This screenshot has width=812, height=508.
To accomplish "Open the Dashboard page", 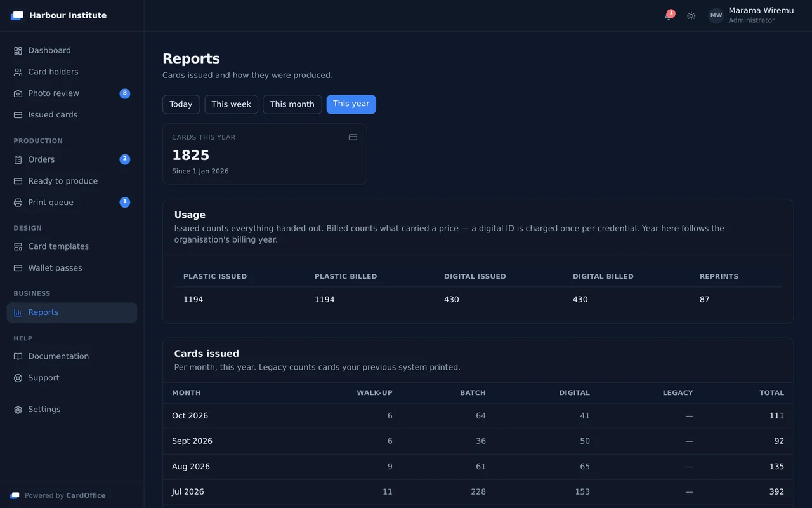I will coord(72,50).
